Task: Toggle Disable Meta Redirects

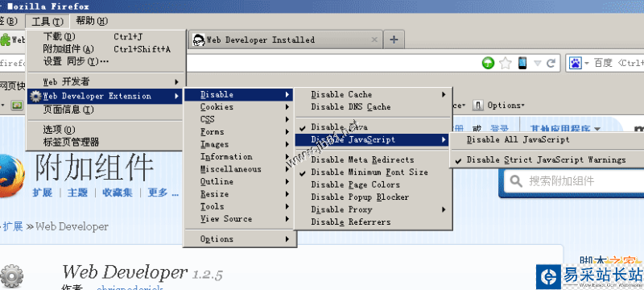Action: click(x=373, y=159)
